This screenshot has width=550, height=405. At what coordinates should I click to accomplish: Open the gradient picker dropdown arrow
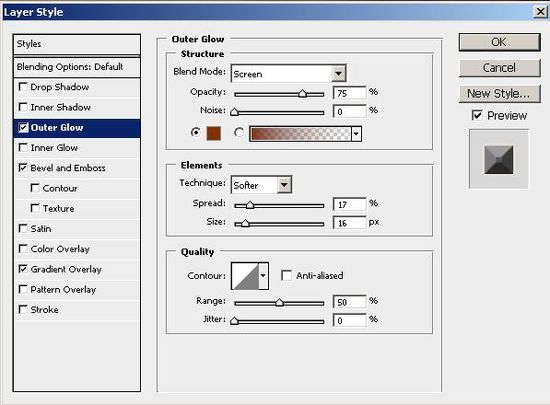(356, 134)
